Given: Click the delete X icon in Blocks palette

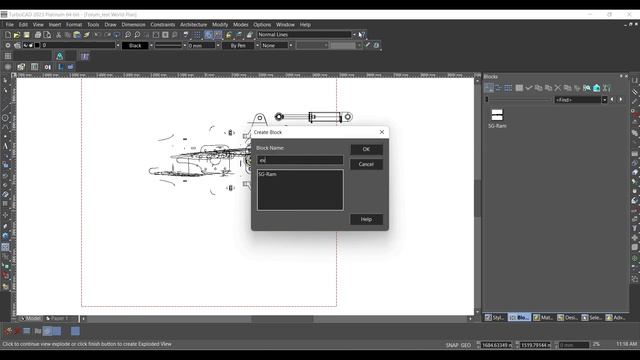Looking at the screenshot, I should 558,88.
